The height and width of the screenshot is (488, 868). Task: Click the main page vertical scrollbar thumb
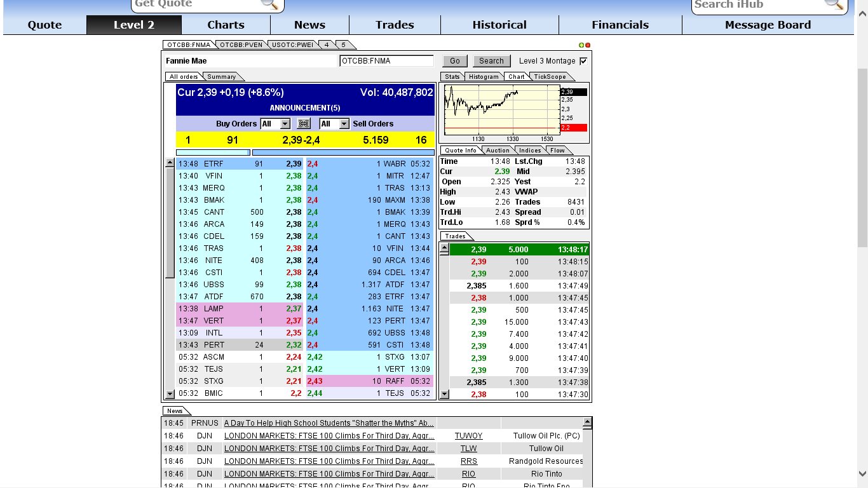pos(862,158)
